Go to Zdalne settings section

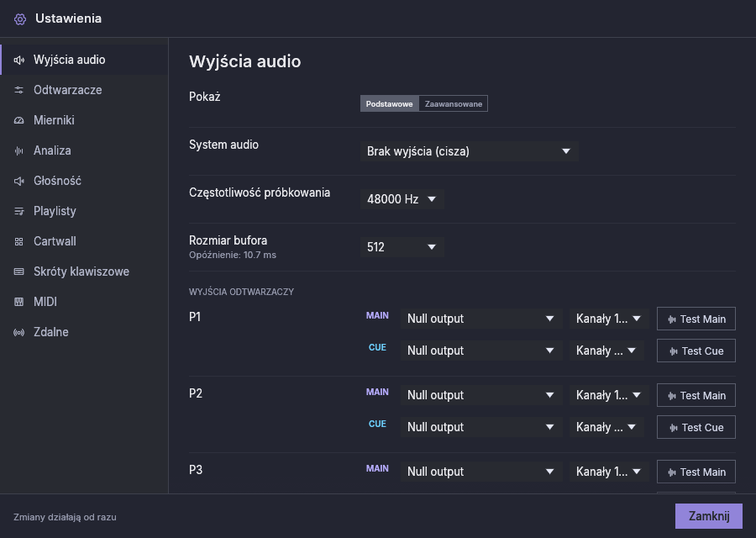coord(84,332)
